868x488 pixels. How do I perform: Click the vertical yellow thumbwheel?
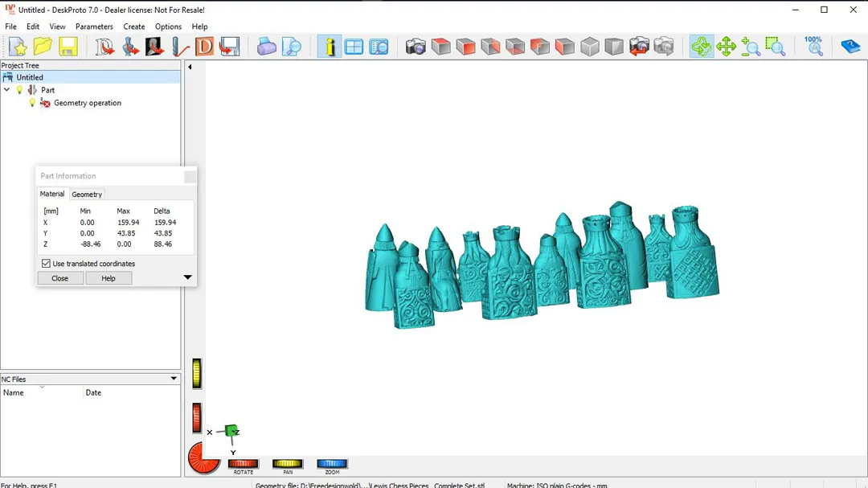point(197,373)
